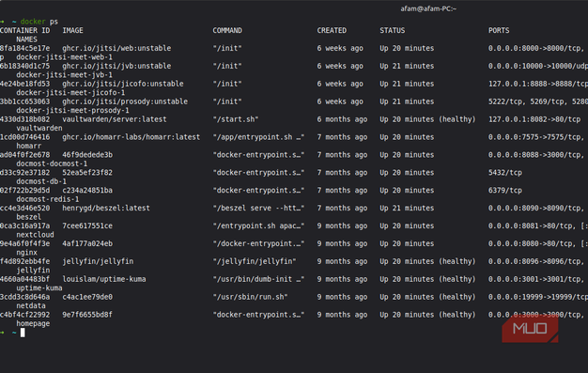
Task: Select the COMMAND column header
Action: click(x=227, y=30)
